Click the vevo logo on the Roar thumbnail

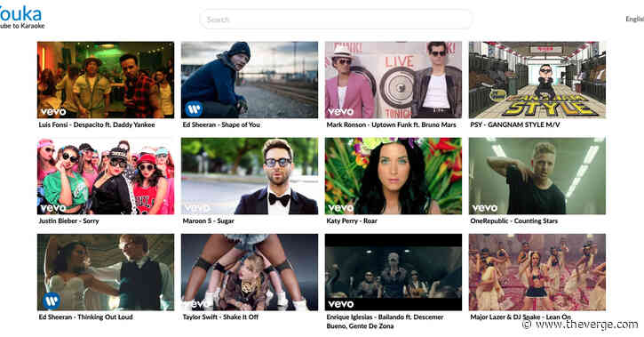341,208
